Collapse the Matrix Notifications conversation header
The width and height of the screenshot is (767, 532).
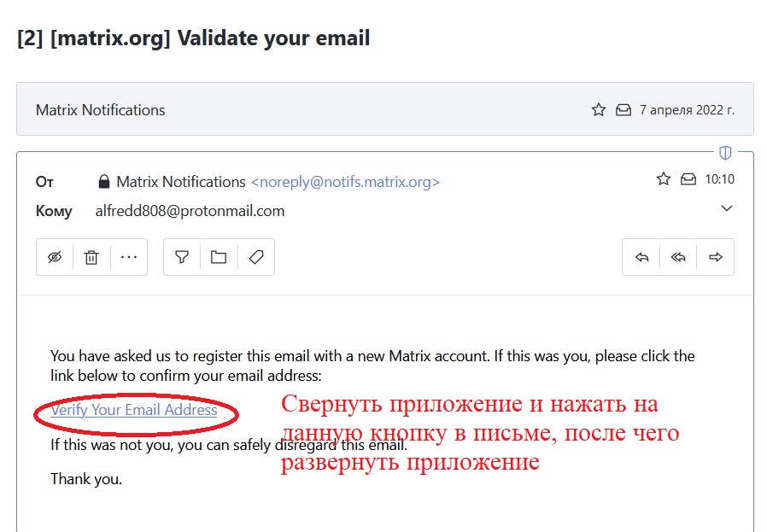(101, 110)
